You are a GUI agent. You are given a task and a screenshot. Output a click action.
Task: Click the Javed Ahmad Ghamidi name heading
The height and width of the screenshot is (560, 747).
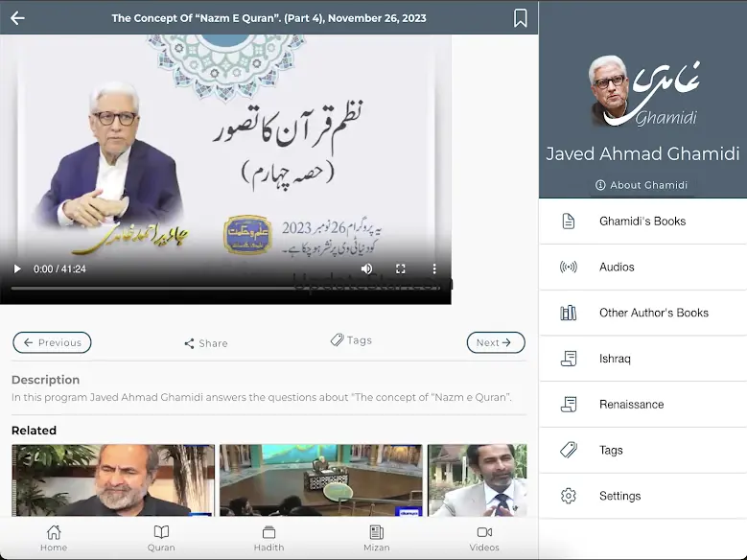coord(642,154)
